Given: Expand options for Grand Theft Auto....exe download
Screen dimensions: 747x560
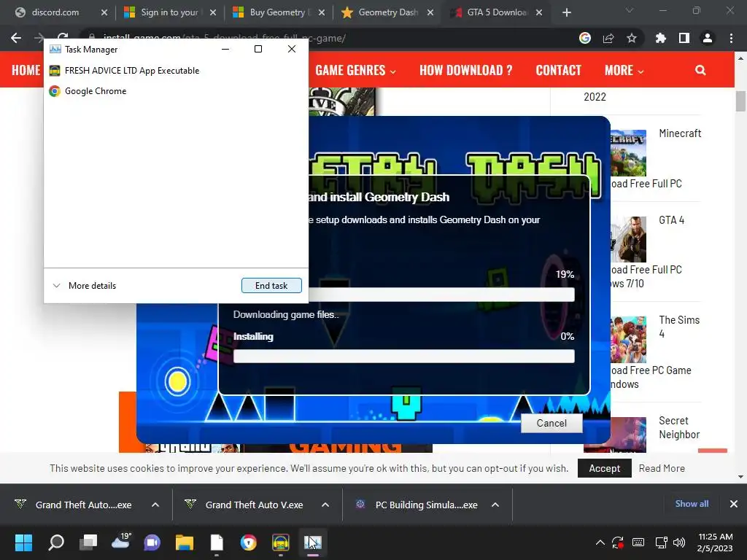Looking at the screenshot, I should tap(155, 505).
